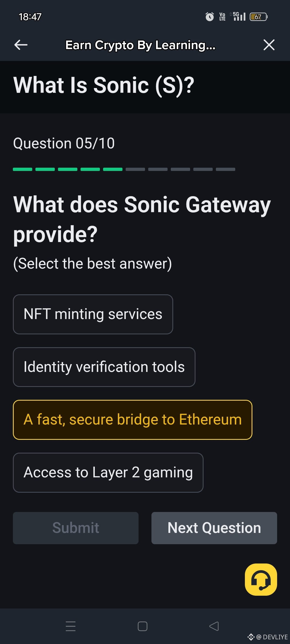This screenshot has height=644, width=290.
Task: Tap the VoLTE status icon
Action: [222, 17]
